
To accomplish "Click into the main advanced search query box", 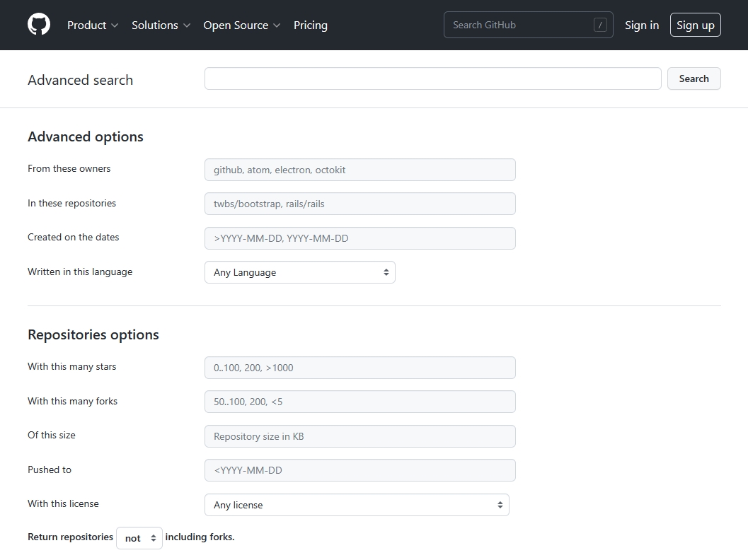I will click(x=432, y=78).
